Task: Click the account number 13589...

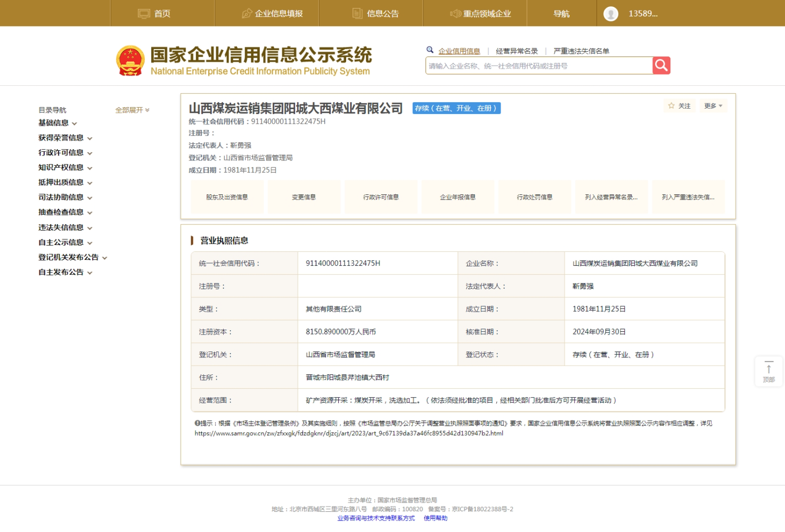Action: (x=643, y=14)
